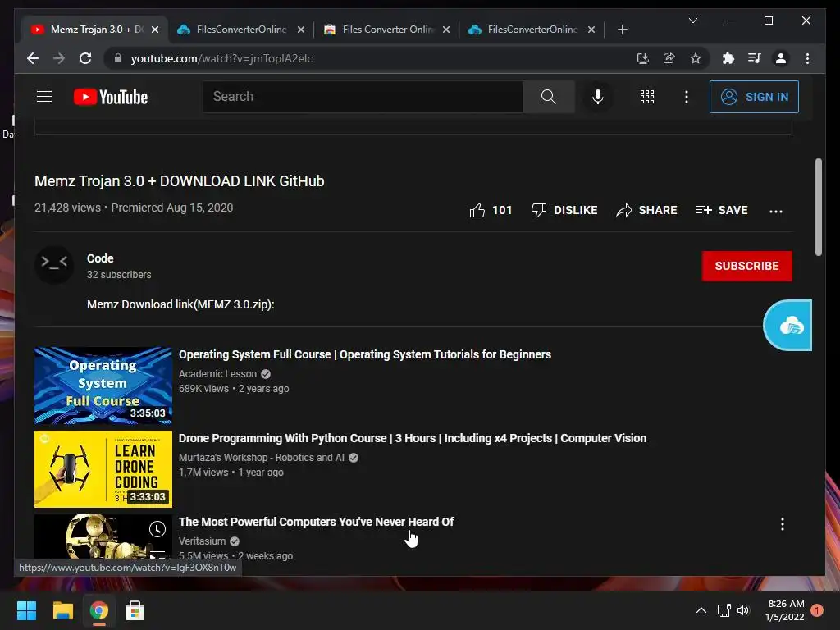Viewport: 840px width, 630px height.
Task: Dislike the Memz Trojan video
Action: point(564,210)
